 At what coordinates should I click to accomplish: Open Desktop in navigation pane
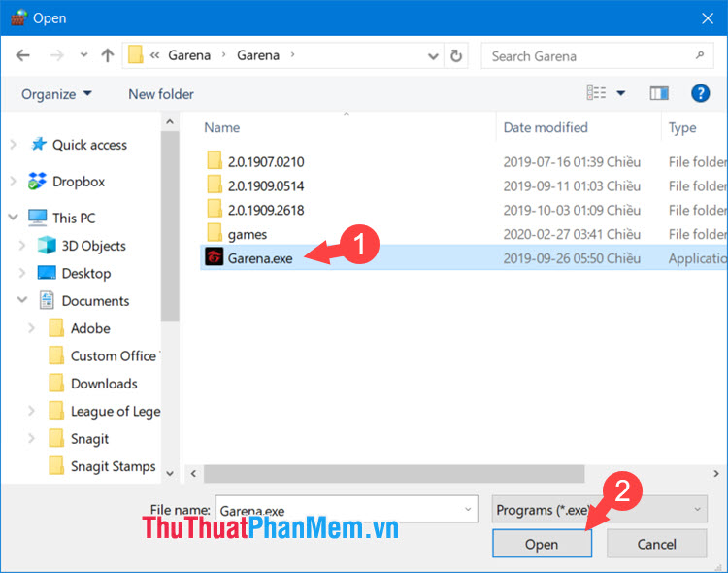85,273
